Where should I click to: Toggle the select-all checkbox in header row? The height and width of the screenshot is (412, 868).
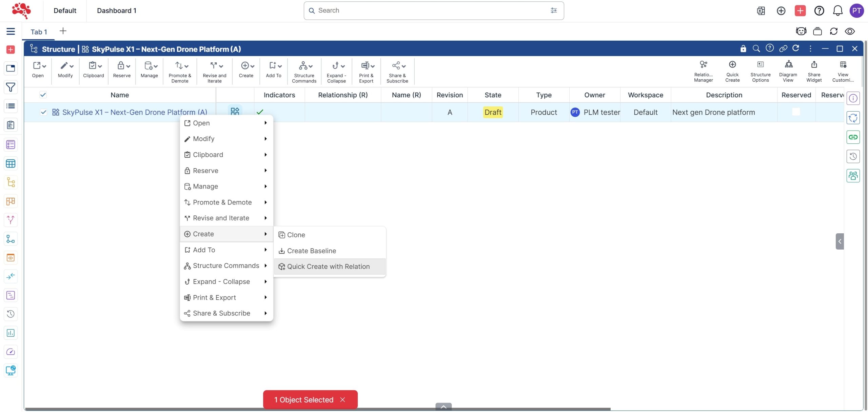43,95
